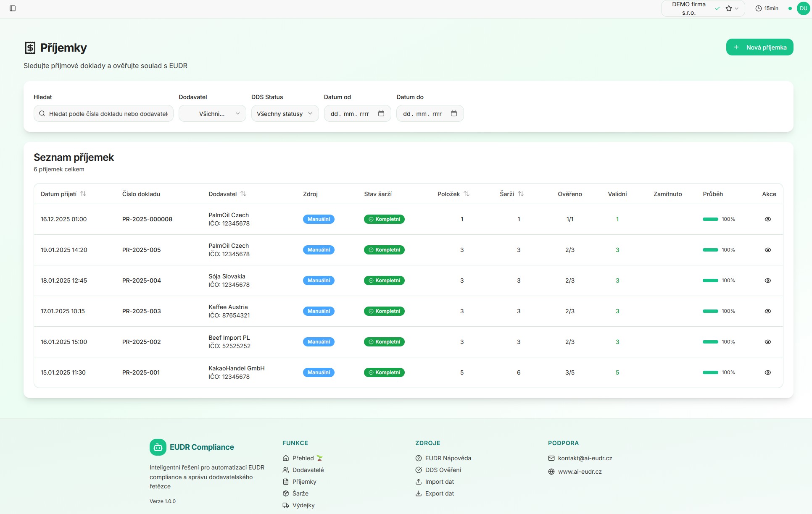Expand the Všechny statusy dropdown
The width and height of the screenshot is (812, 514).
tap(285, 113)
